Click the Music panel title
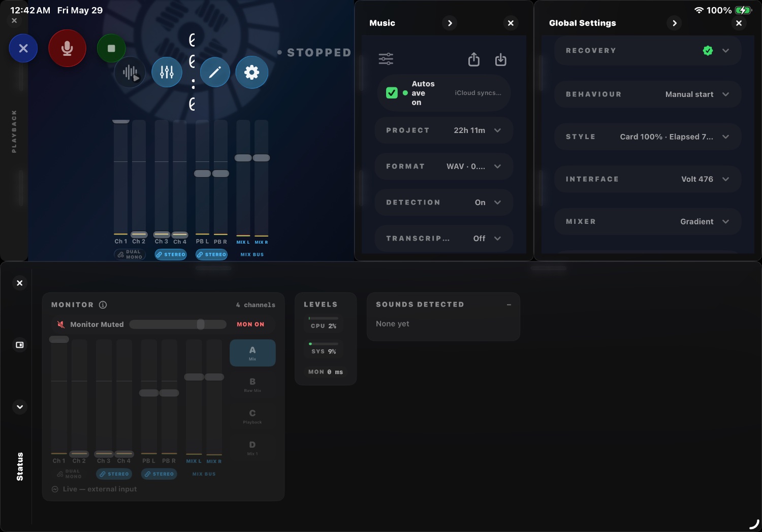This screenshot has width=762, height=532. 382,23
